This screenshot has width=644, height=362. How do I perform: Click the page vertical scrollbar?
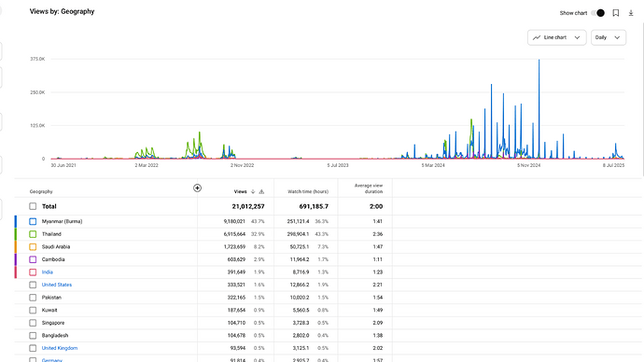pos(643,99)
